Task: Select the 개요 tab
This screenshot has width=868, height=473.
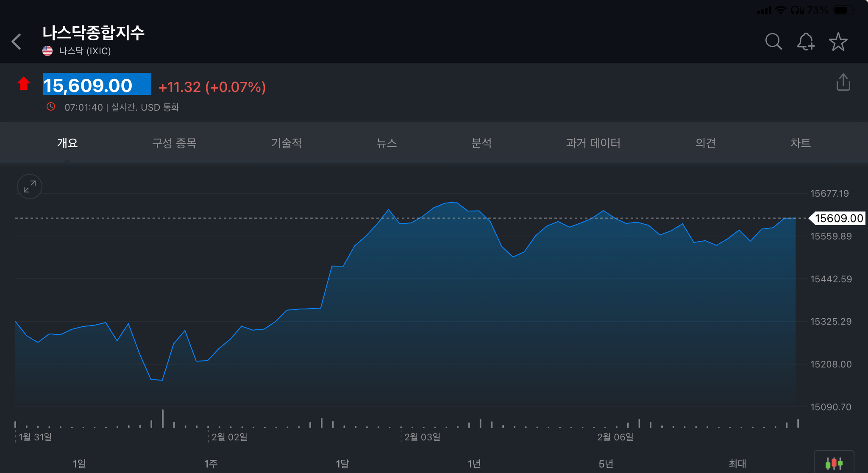Action: click(67, 143)
